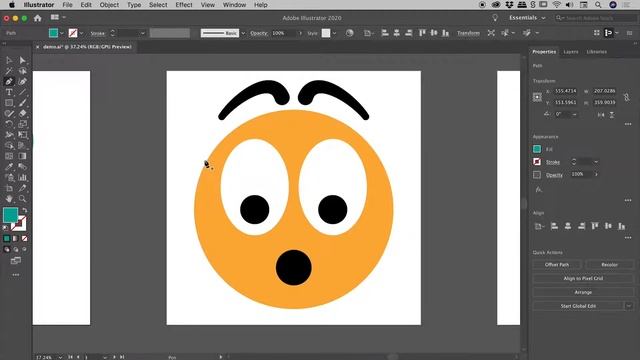Switch to the Layers tab
Screen dimensions: 640x360
click(x=571, y=52)
